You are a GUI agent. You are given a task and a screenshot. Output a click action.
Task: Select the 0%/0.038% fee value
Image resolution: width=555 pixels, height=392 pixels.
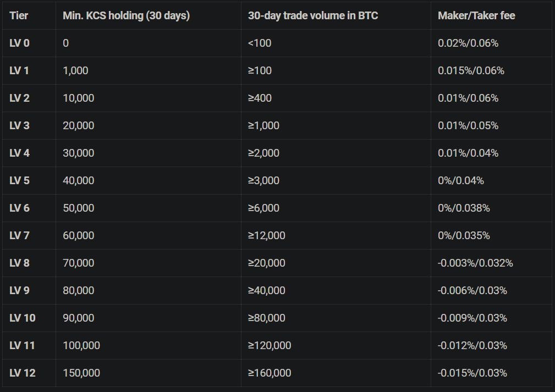[464, 208]
